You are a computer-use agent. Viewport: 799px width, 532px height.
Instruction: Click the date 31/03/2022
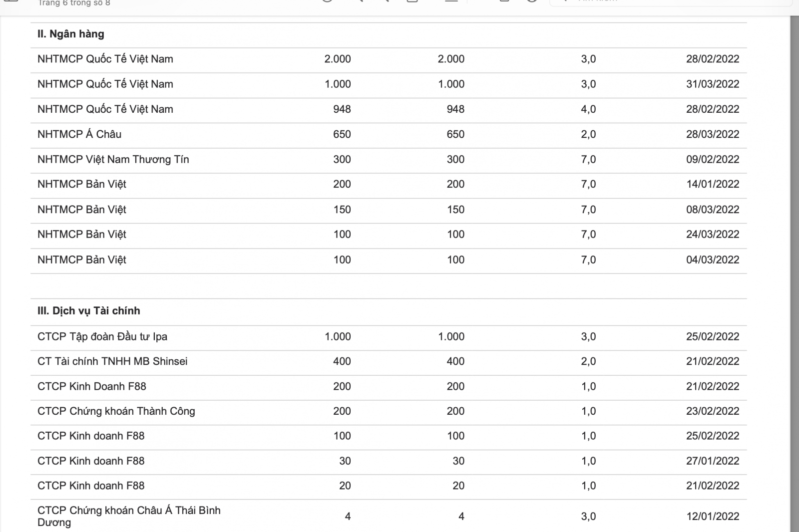click(713, 84)
